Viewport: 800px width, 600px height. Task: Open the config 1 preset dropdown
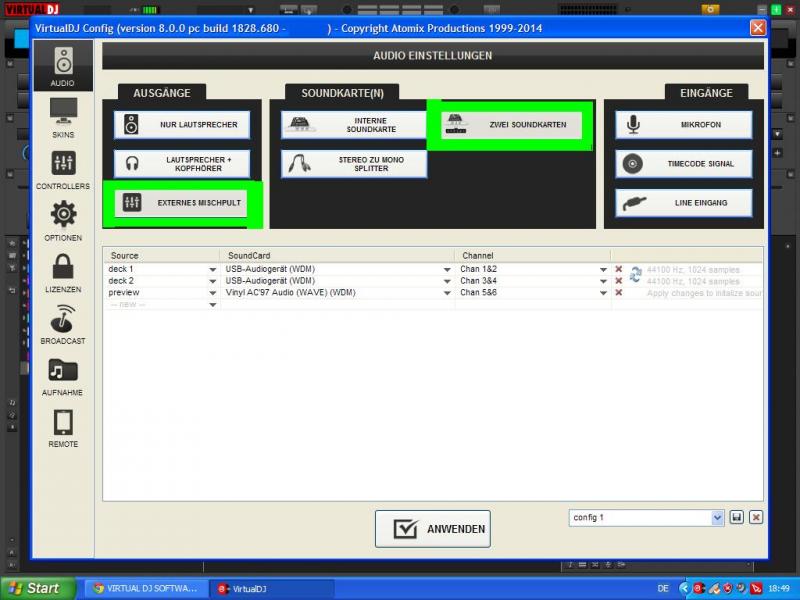coord(717,518)
